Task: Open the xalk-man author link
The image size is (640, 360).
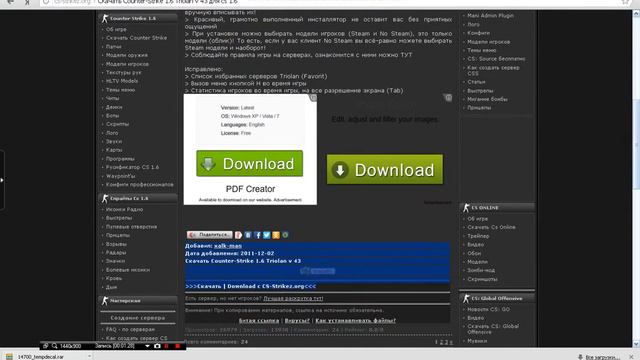Action: click(228, 246)
